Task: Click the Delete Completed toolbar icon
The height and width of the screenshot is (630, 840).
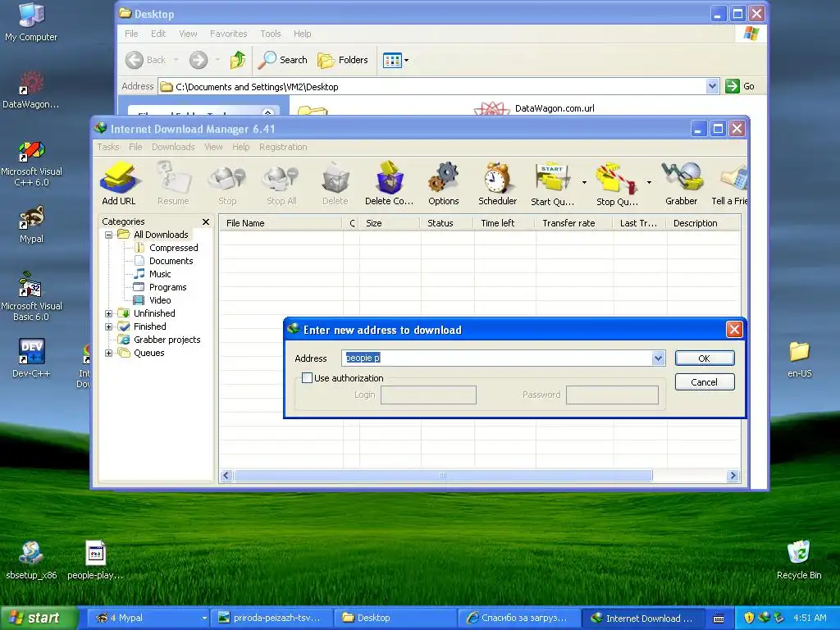Action: (x=390, y=183)
